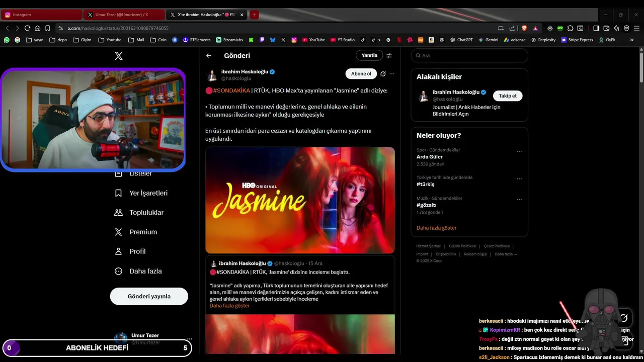Image resolution: width=644 pixels, height=362 pixels.
Task: Open Profil in sidebar
Action: click(130, 251)
